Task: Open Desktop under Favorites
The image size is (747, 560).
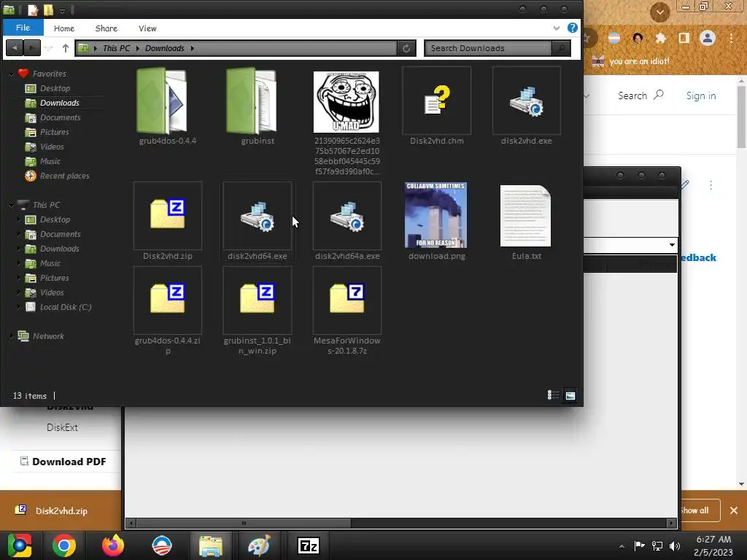Action: [x=55, y=88]
